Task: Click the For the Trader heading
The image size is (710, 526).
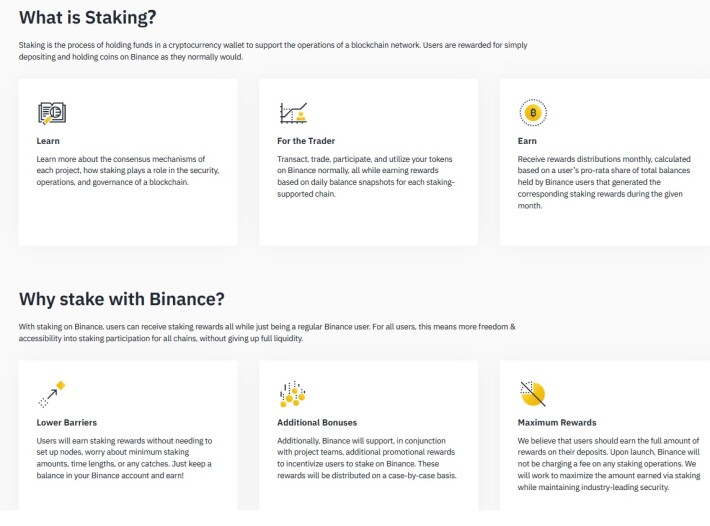Action: click(x=306, y=141)
